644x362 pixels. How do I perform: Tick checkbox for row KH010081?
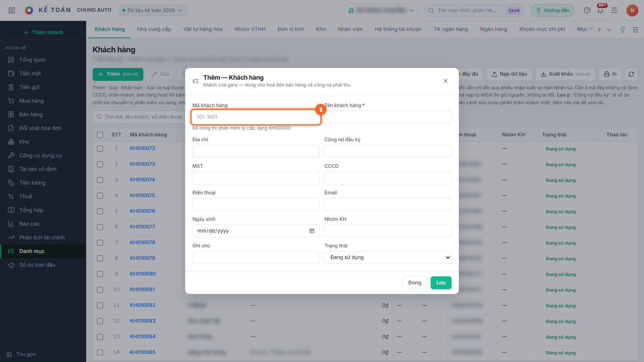(100, 290)
